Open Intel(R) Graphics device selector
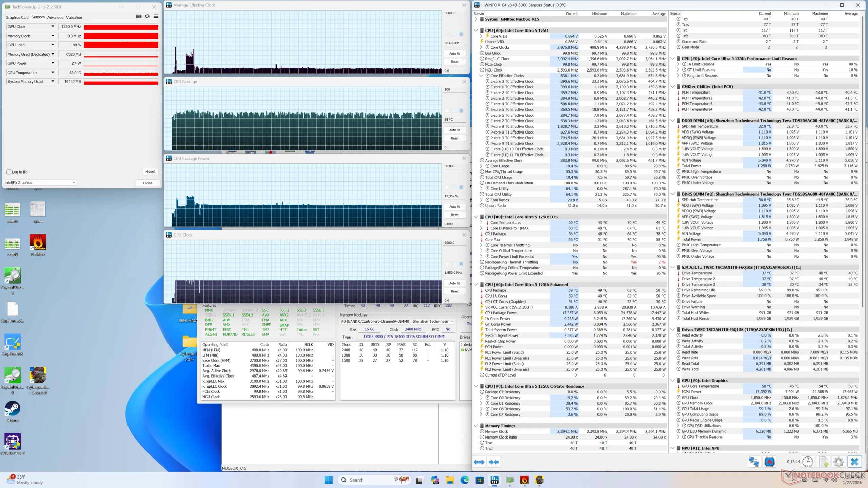868x488 pixels. [x=40, y=183]
